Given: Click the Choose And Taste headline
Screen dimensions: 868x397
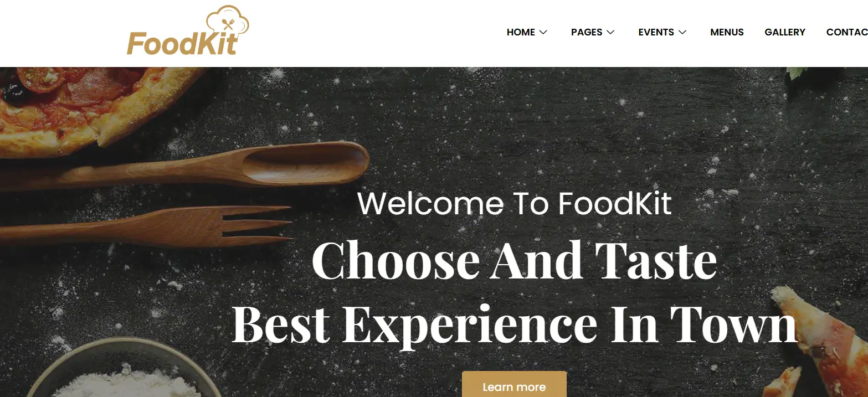Looking at the screenshot, I should pos(514,261).
